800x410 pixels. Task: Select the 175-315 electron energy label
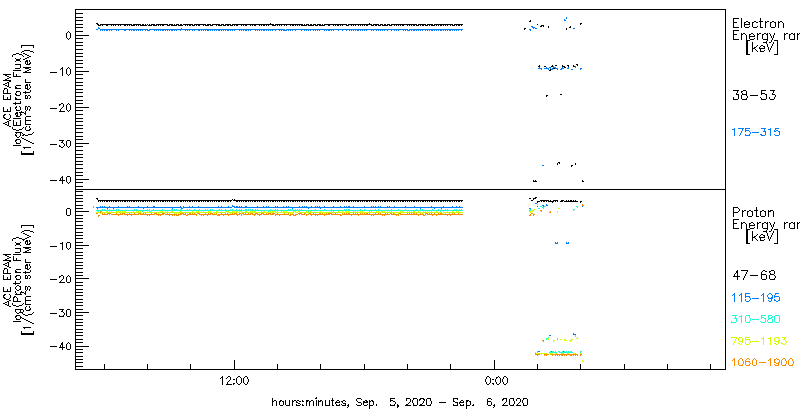pos(756,133)
